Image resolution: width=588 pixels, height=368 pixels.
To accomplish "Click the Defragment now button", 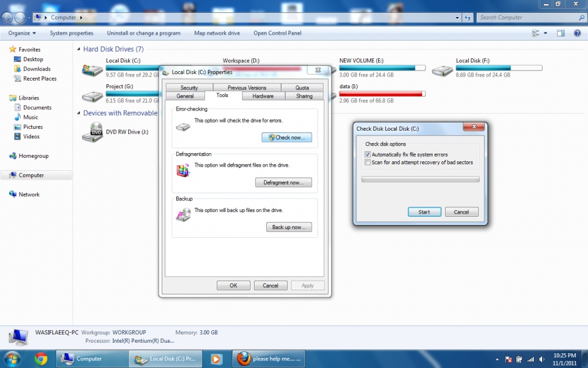I will [283, 183].
